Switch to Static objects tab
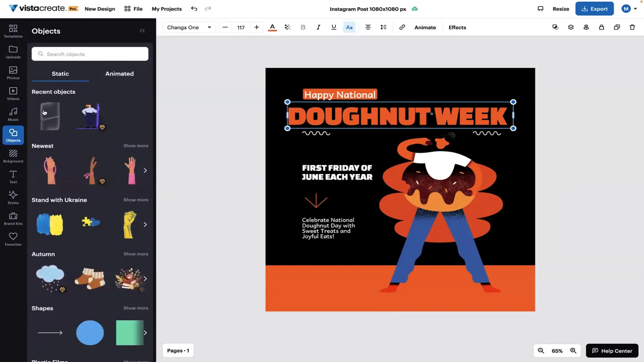 tap(60, 73)
